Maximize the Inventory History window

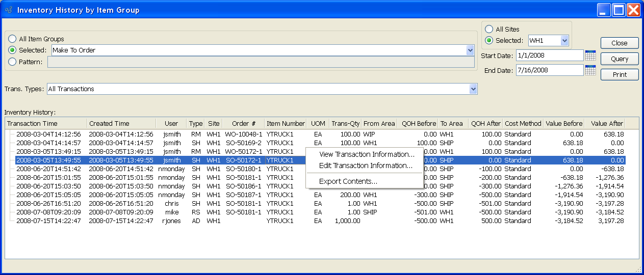click(x=619, y=10)
